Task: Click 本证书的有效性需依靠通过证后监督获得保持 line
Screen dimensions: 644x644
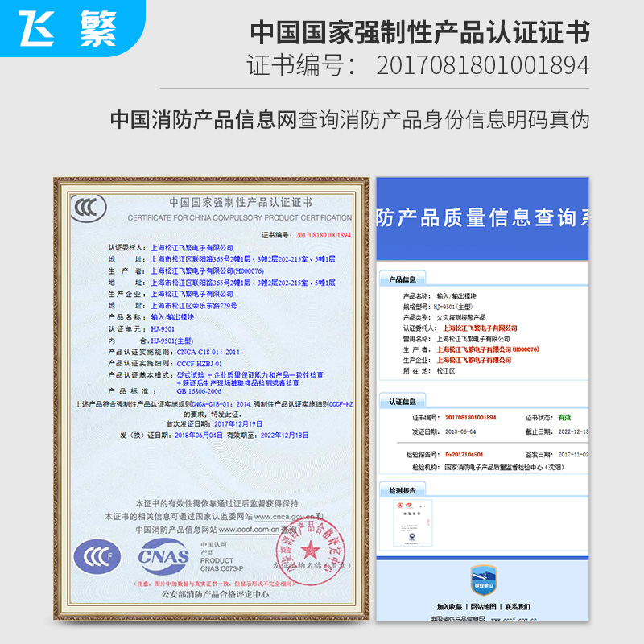Action: pos(217,503)
